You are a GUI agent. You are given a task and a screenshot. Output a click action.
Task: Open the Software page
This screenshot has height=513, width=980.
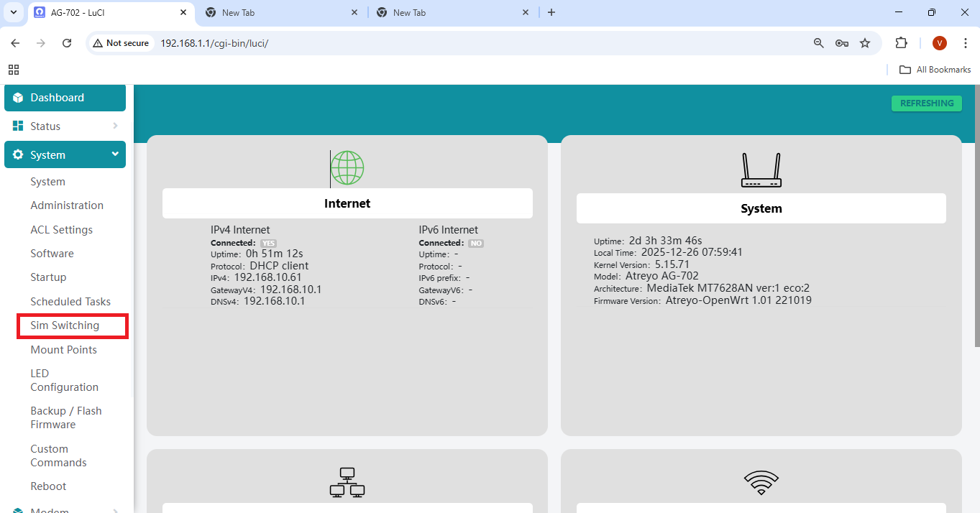tap(52, 254)
